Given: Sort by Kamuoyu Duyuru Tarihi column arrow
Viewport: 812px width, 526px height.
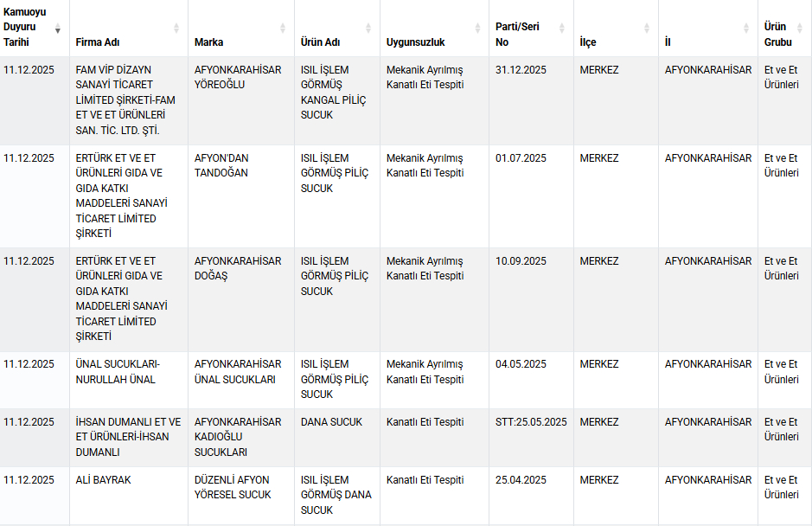Looking at the screenshot, I should 58,29.
